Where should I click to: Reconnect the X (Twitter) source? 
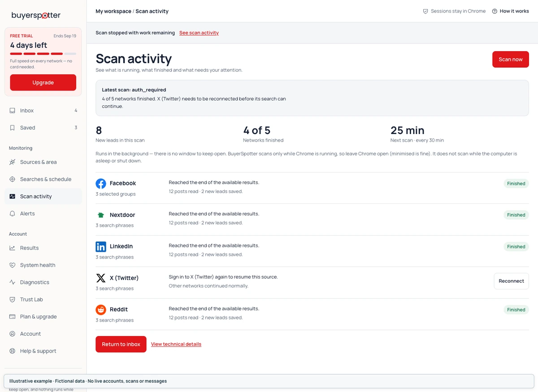511,281
